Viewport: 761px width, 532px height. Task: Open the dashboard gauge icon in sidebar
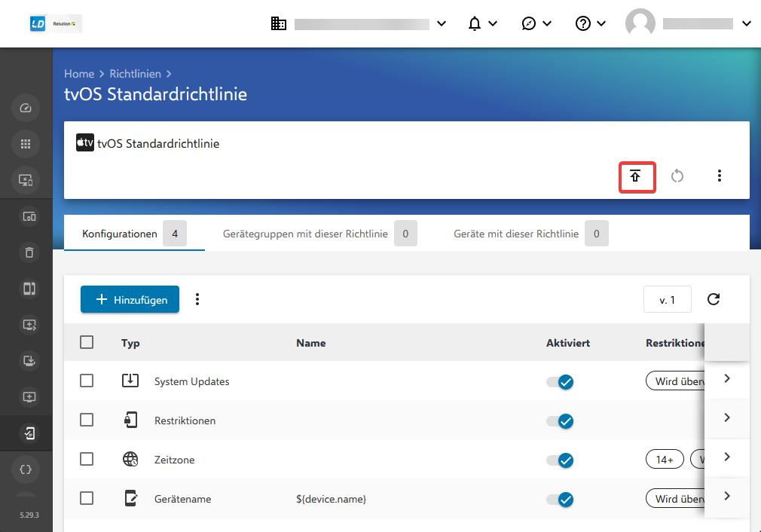(x=26, y=108)
